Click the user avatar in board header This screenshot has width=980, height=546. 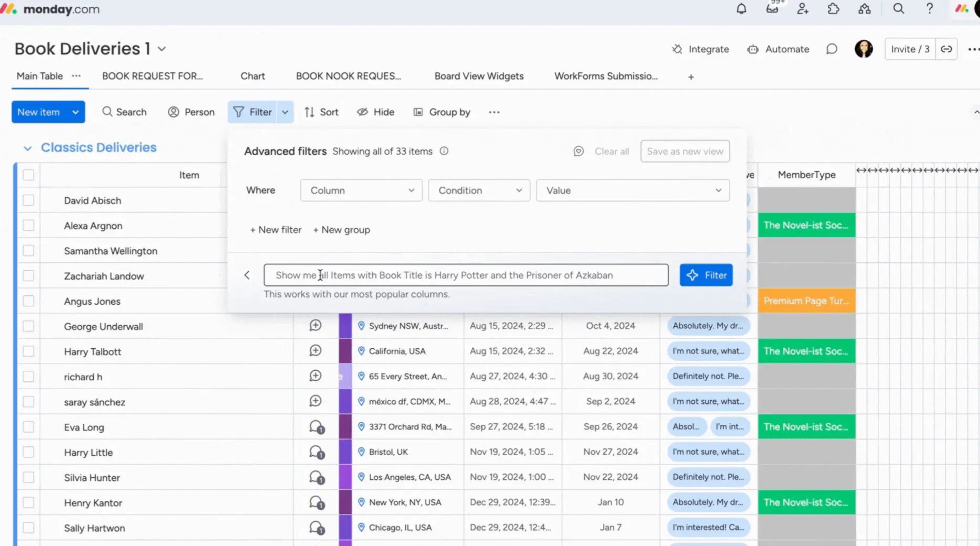coord(864,49)
